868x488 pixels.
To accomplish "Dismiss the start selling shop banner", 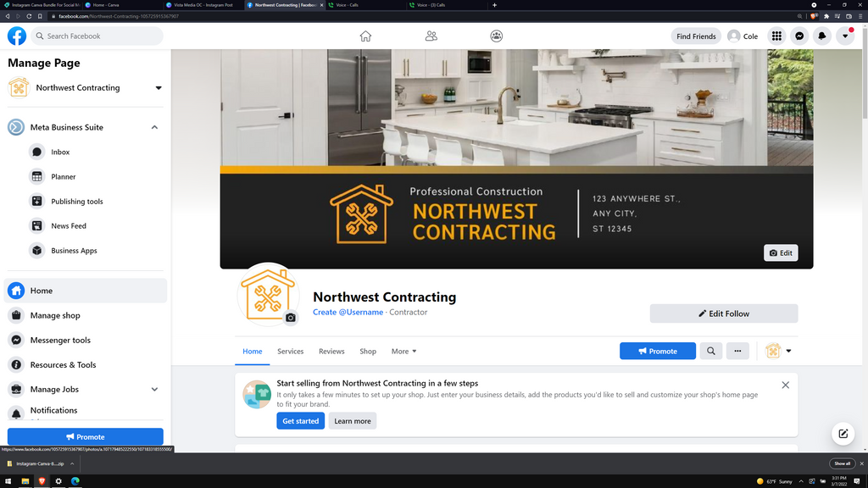I will [x=786, y=385].
